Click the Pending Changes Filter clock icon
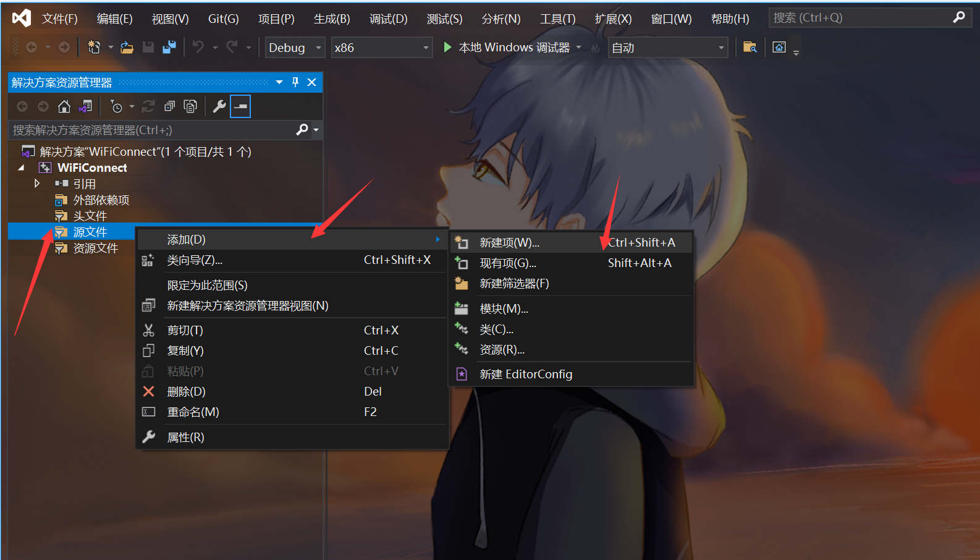The image size is (980, 560). pos(116,106)
